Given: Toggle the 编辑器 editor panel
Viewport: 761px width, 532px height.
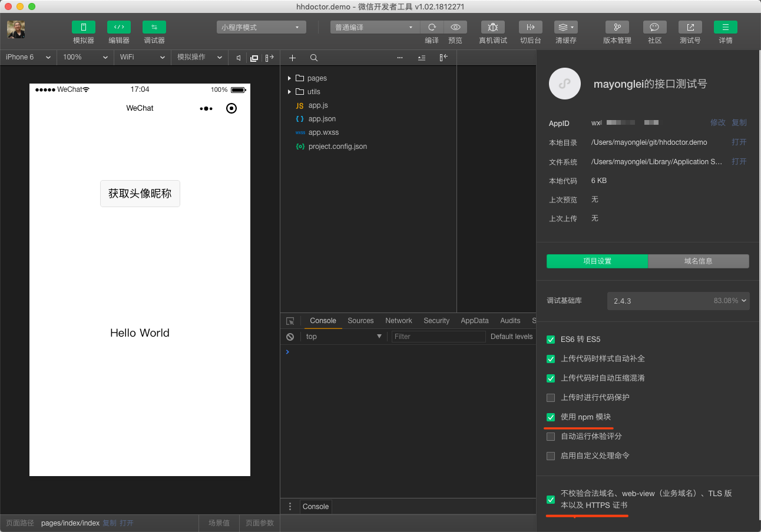Looking at the screenshot, I should coord(119,27).
